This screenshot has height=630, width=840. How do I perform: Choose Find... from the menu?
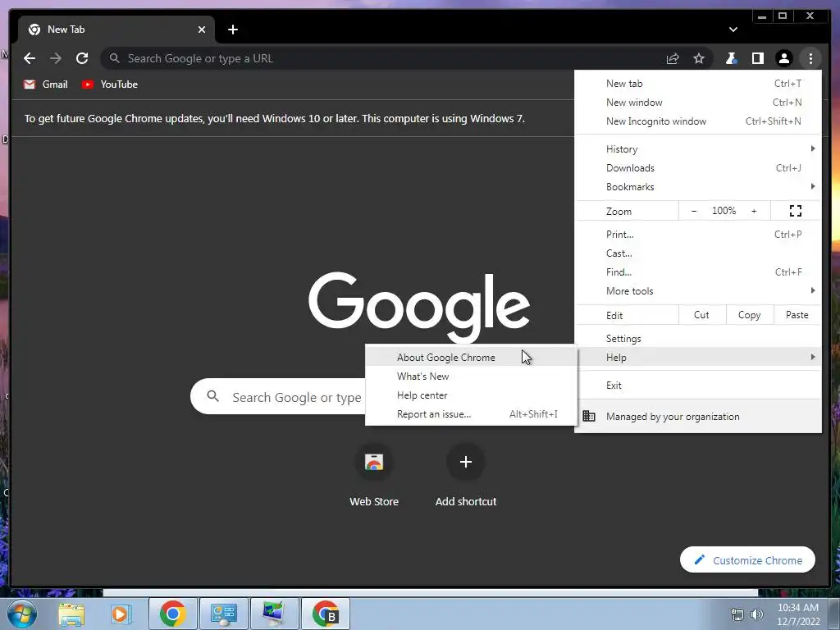coord(698,272)
